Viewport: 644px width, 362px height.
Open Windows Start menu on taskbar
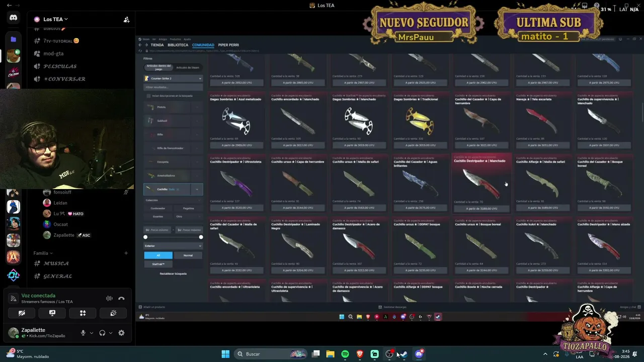pos(225,354)
